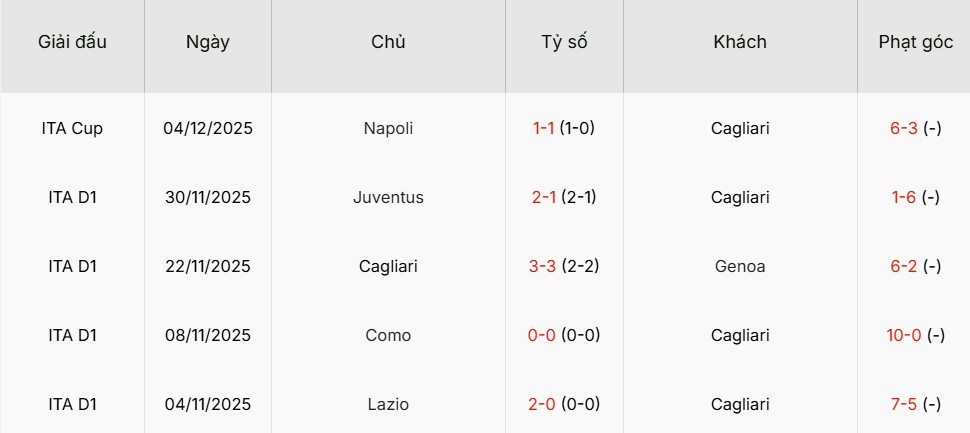The image size is (970, 433).
Task: Click the 0-0 Como match score
Action: tap(542, 335)
